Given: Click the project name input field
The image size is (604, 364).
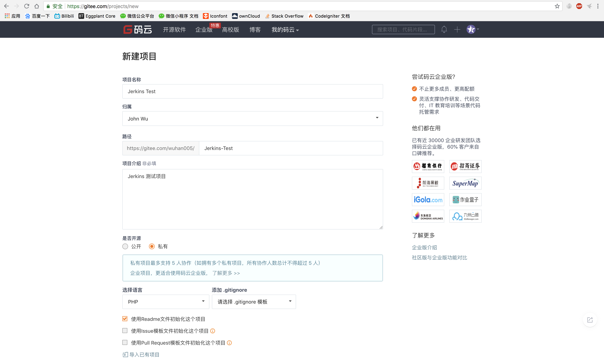Looking at the screenshot, I should [x=253, y=91].
